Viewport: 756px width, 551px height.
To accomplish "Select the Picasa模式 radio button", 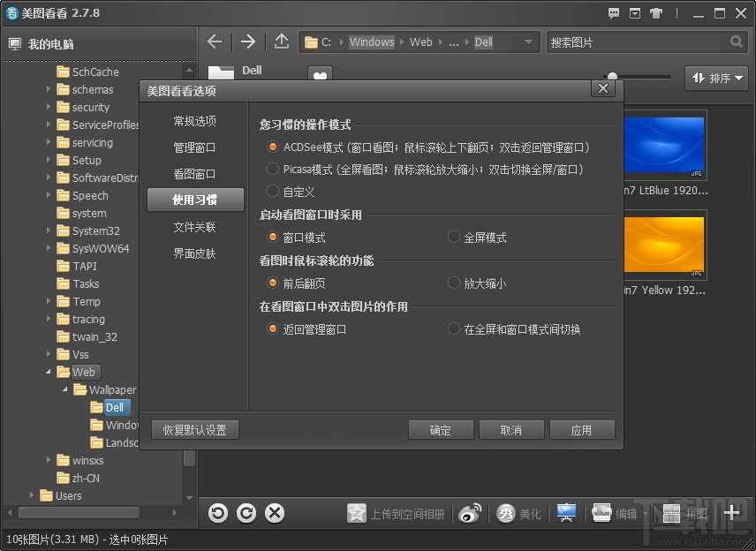I will point(273,169).
